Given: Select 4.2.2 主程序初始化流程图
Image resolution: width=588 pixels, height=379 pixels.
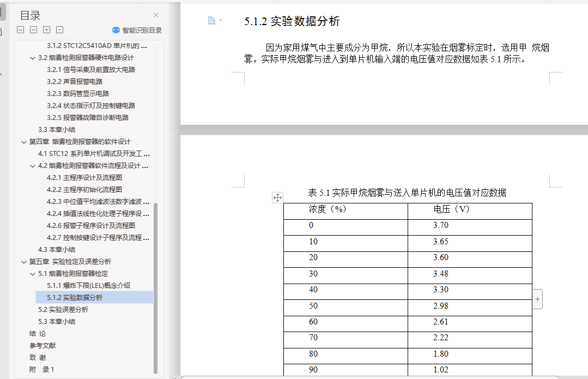Looking at the screenshot, I should 84,190.
